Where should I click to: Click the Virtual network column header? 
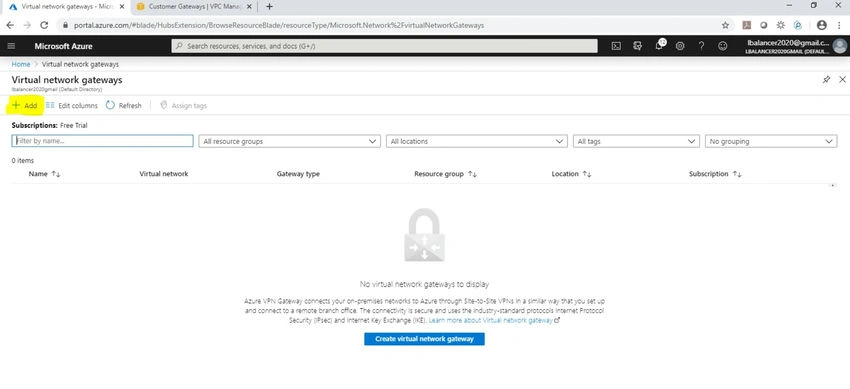(x=164, y=174)
